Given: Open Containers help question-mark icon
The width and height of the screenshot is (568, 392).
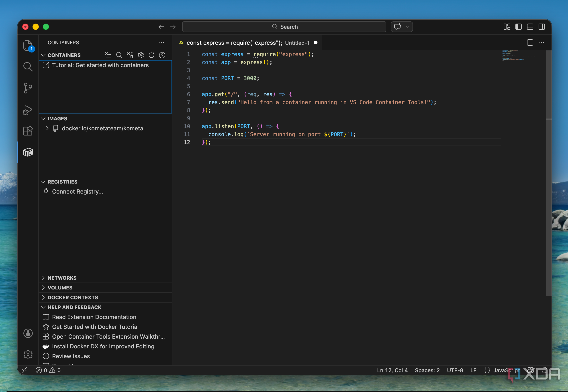Looking at the screenshot, I should [x=162, y=55].
